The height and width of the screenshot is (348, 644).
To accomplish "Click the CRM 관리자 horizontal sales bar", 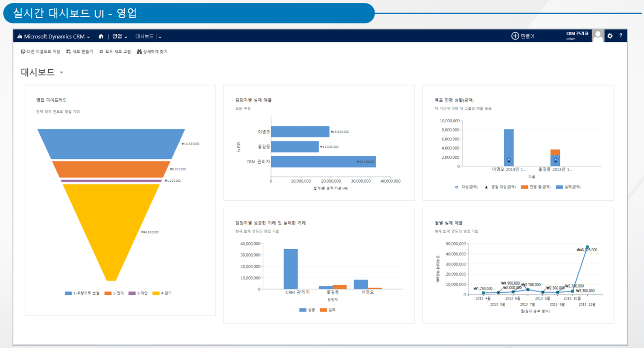I will click(323, 162).
